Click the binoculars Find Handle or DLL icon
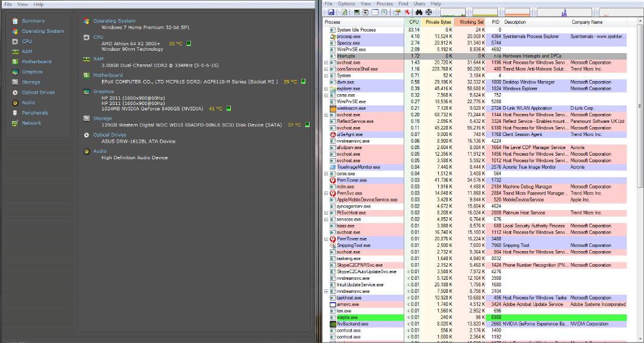The image size is (644, 343). pyautogui.click(x=419, y=13)
